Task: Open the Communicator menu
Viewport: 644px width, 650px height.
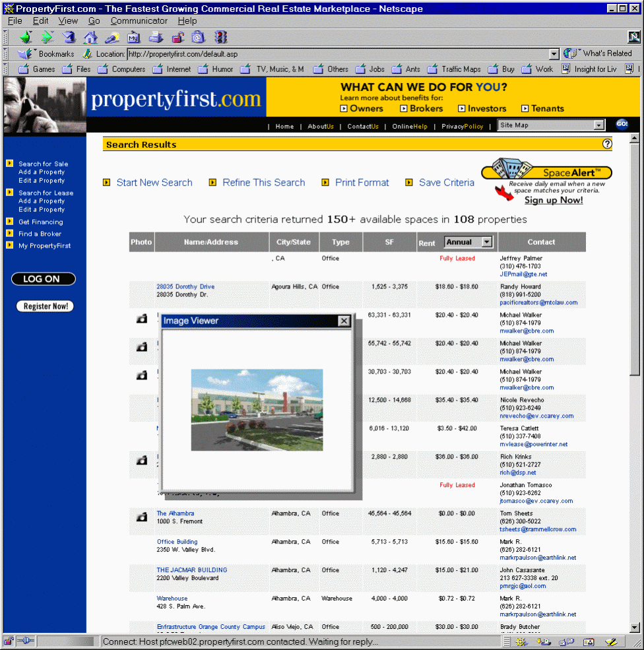Action: tap(139, 20)
